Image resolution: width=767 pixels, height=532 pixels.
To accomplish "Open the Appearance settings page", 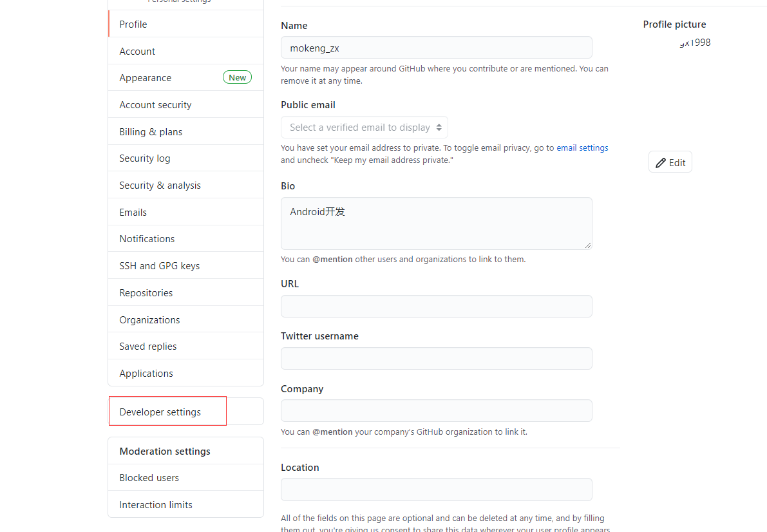I will (145, 77).
